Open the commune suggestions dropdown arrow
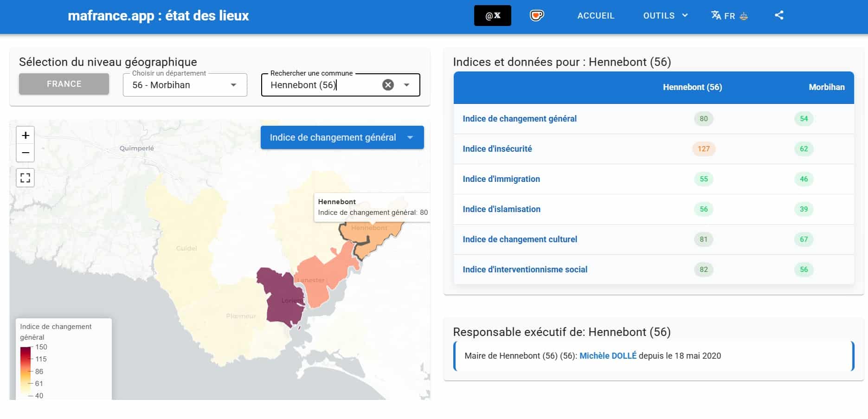The height and width of the screenshot is (419, 868). (x=406, y=85)
